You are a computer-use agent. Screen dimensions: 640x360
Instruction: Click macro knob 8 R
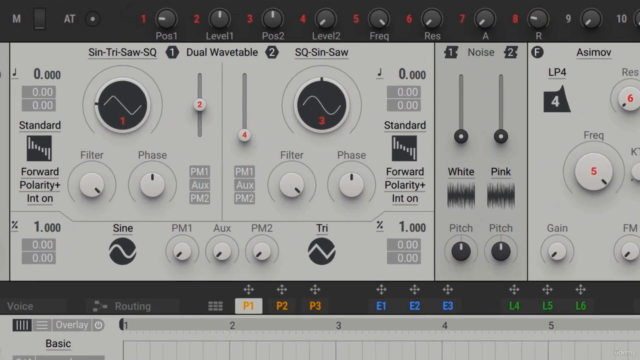pos(538,19)
